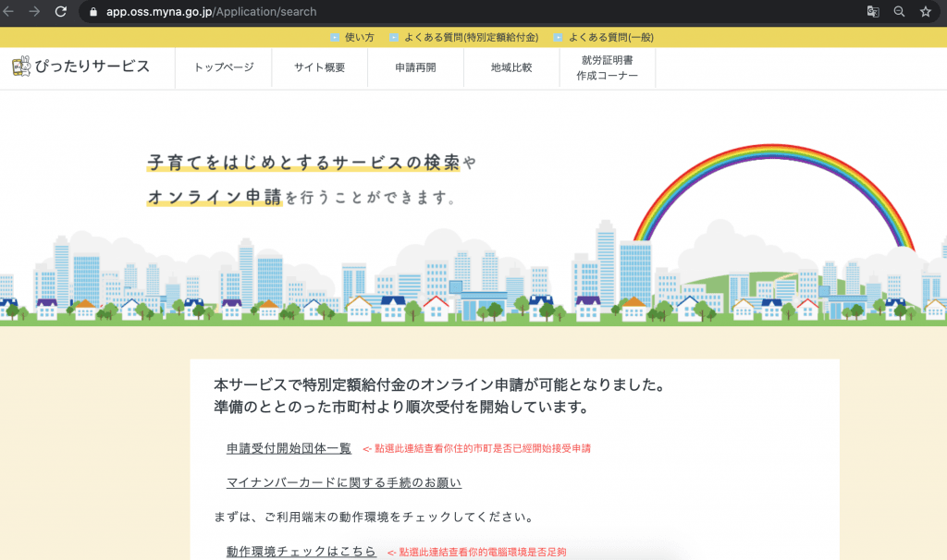Open the 申請再開 tab
The image size is (947, 560).
point(416,67)
